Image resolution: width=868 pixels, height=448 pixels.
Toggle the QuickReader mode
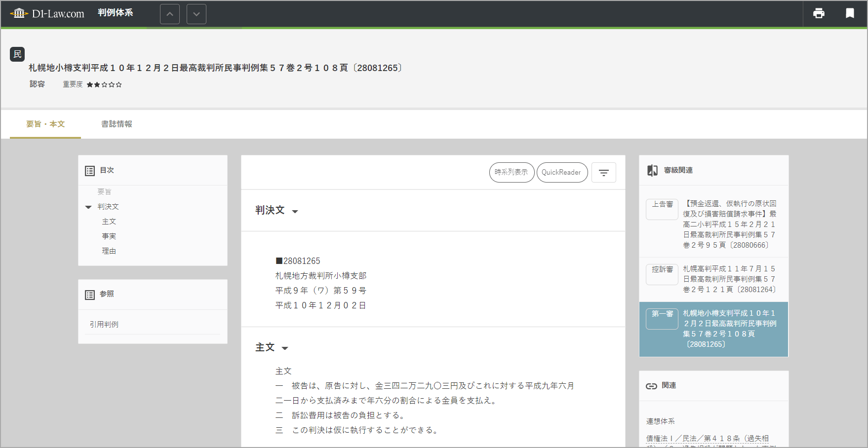pos(561,172)
